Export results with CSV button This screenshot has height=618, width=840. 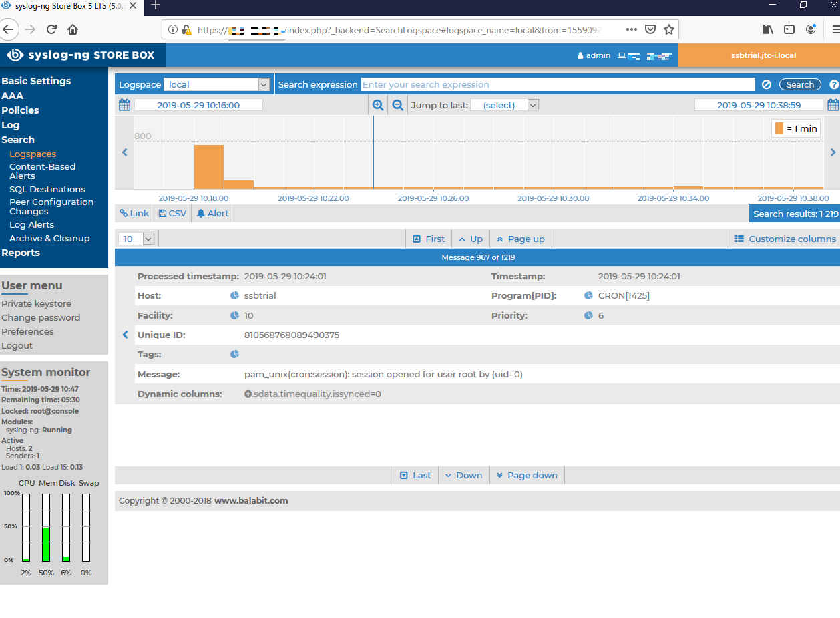click(x=172, y=214)
